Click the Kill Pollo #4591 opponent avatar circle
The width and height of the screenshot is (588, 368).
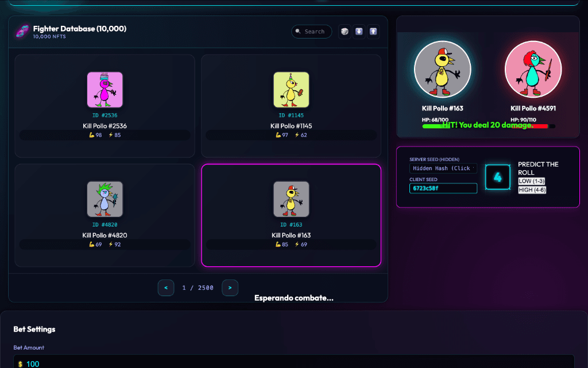click(533, 70)
